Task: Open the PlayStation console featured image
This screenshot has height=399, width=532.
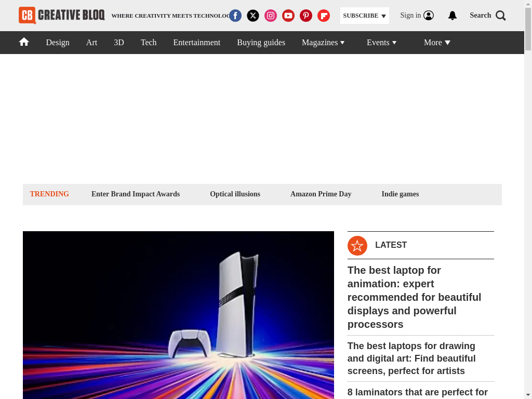Action: point(179,315)
